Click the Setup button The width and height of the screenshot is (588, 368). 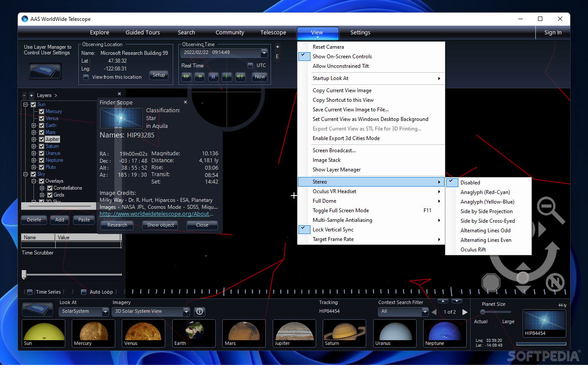click(x=159, y=75)
